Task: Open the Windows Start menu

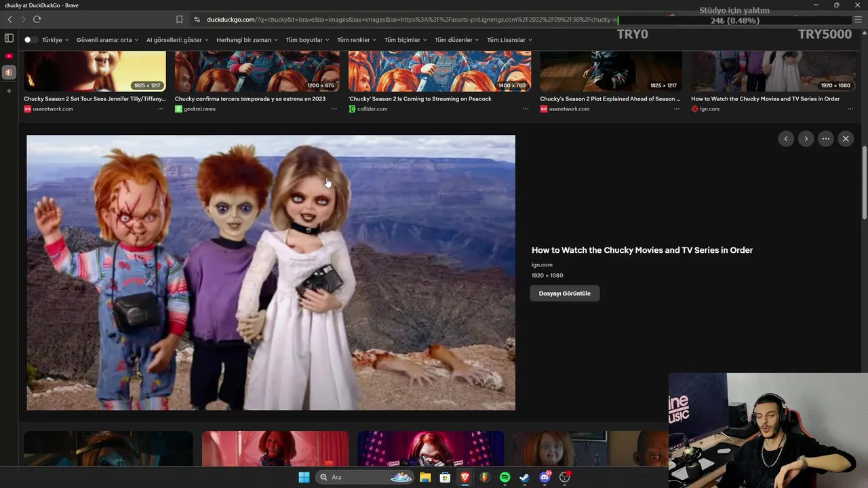Action: [304, 477]
